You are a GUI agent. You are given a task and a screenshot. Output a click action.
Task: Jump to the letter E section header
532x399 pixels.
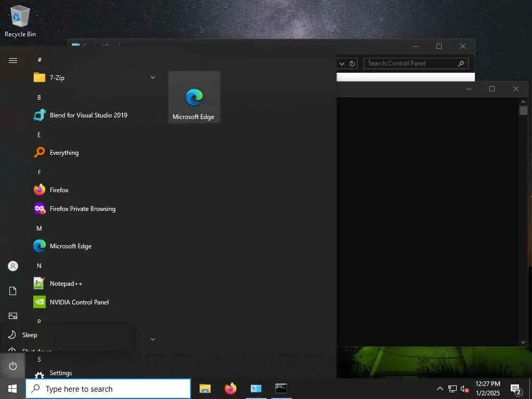[x=39, y=135]
